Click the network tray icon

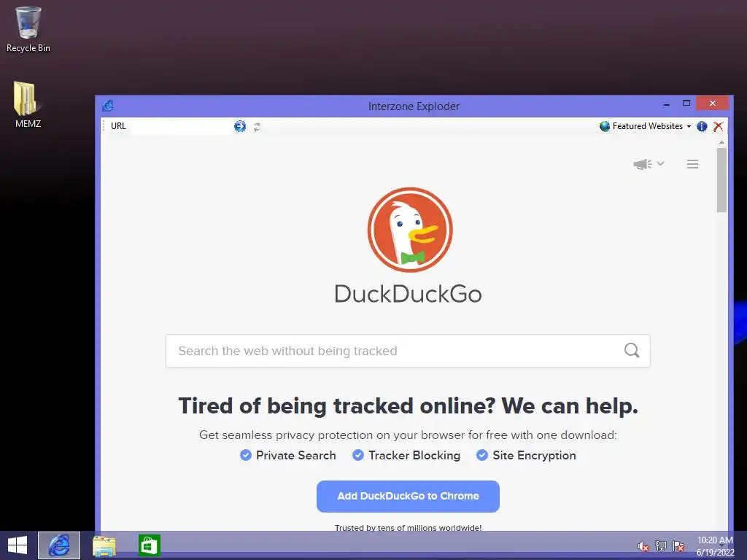point(661,545)
